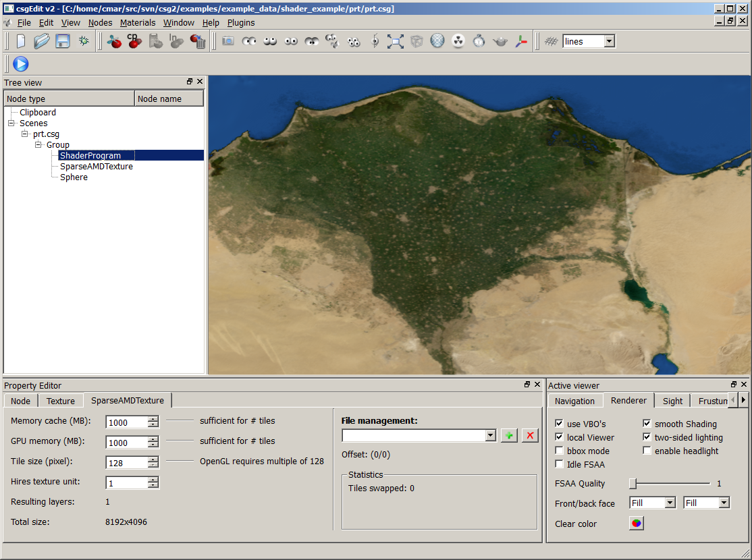Open the File management dropdown
The height and width of the screenshot is (560, 752).
click(491, 436)
